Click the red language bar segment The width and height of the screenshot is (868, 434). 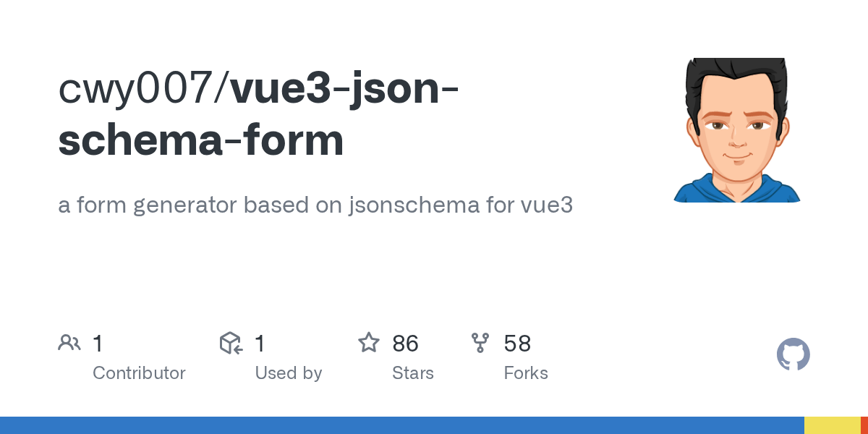pyautogui.click(x=864, y=425)
